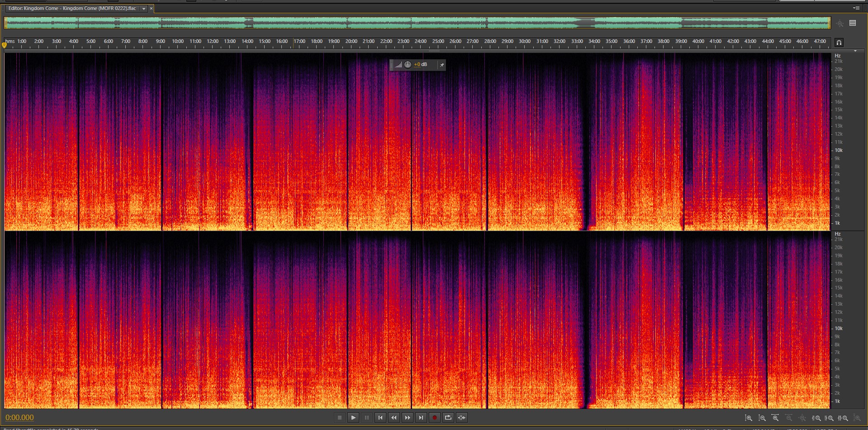Open the Editor file dropdown arrow
Image resolution: width=868 pixels, height=430 pixels.
coord(144,9)
